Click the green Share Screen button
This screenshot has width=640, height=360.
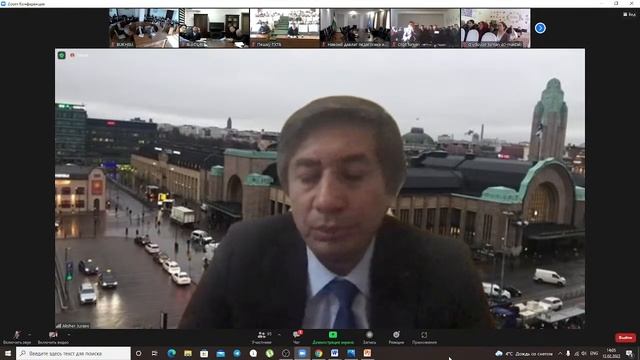pos(333,335)
